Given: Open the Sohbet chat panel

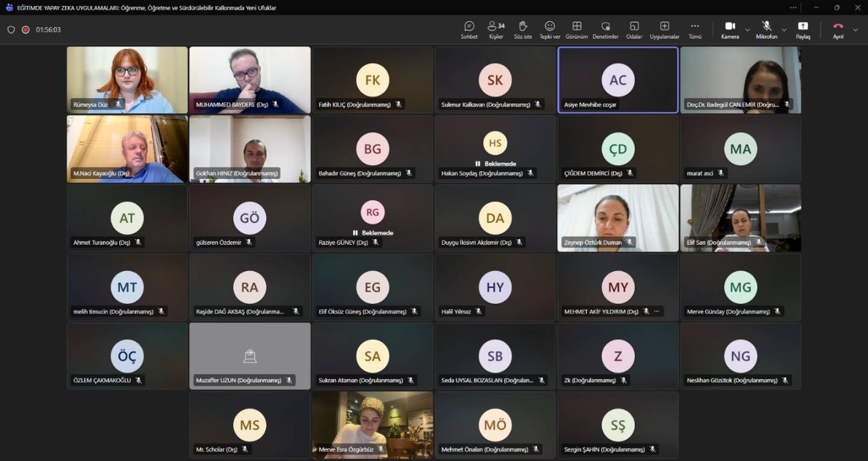Looking at the screenshot, I should pos(469,30).
